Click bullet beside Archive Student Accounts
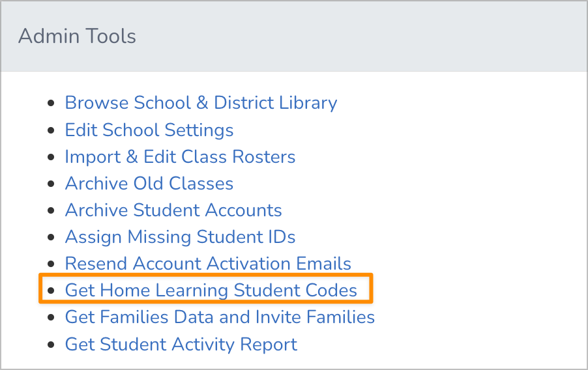This screenshot has width=588, height=370. click(51, 211)
